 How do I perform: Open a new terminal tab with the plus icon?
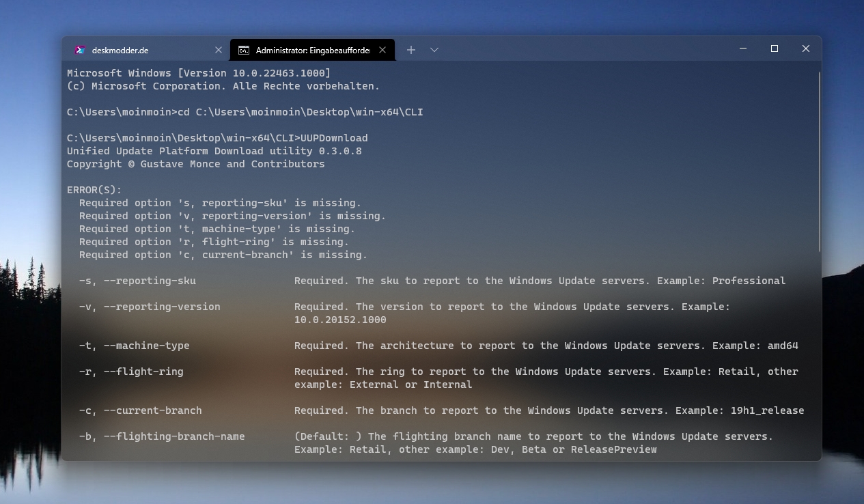point(410,50)
